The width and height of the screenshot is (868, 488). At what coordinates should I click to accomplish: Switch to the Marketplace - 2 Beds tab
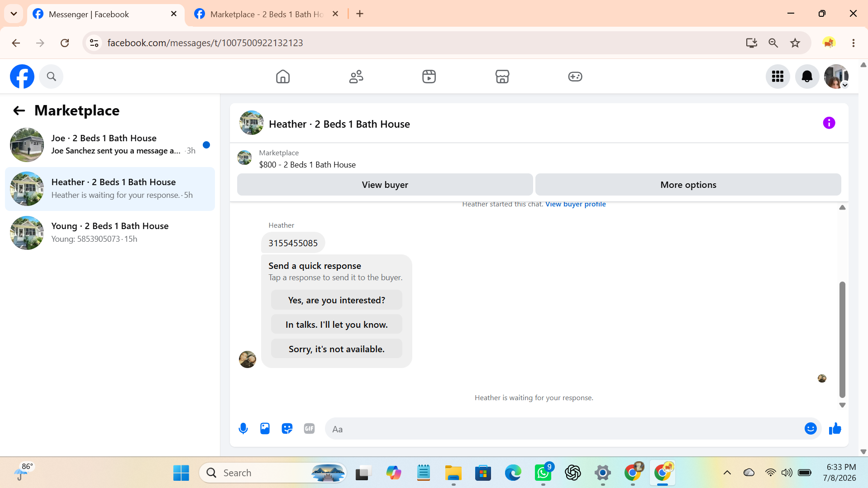point(267,14)
